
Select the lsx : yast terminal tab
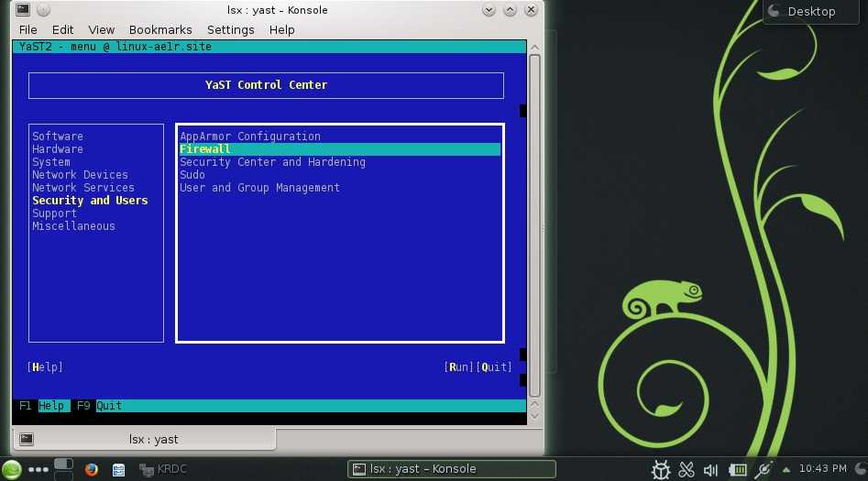[145, 440]
